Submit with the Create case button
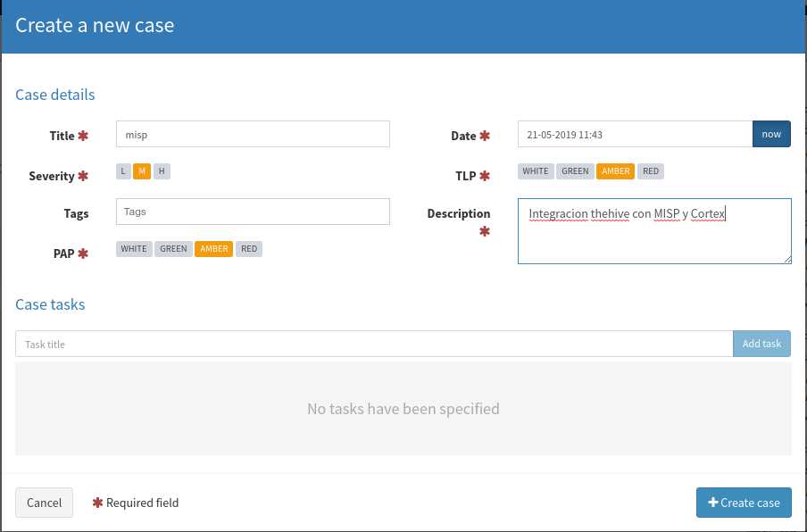This screenshot has height=532, width=807. click(744, 502)
